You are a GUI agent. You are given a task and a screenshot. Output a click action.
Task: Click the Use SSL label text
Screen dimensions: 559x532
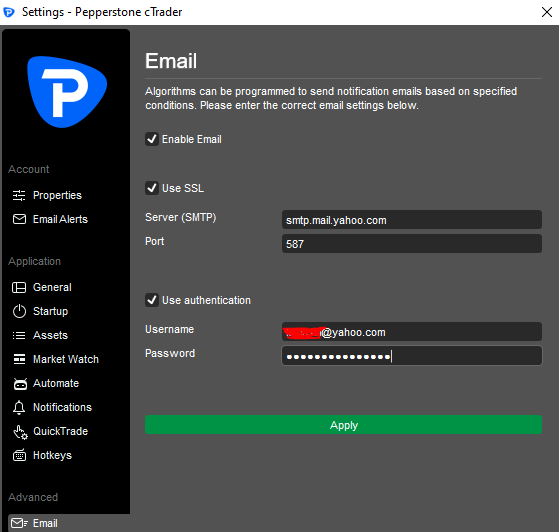coord(183,188)
